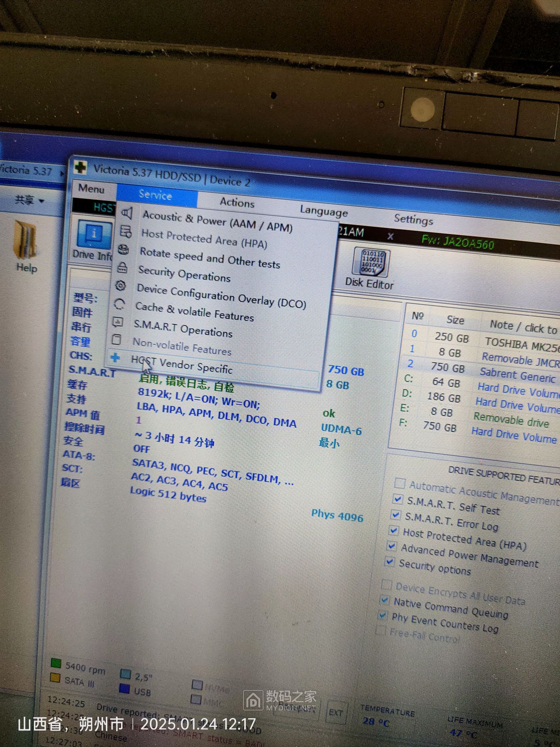Click the Note column header in drive list
Image resolution: width=560 pixels, height=747 pixels.
(523, 326)
